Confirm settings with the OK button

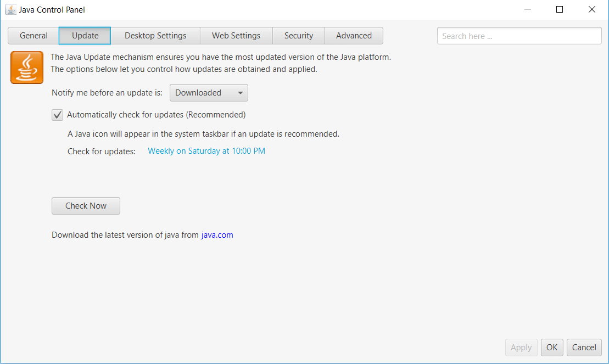(551, 347)
